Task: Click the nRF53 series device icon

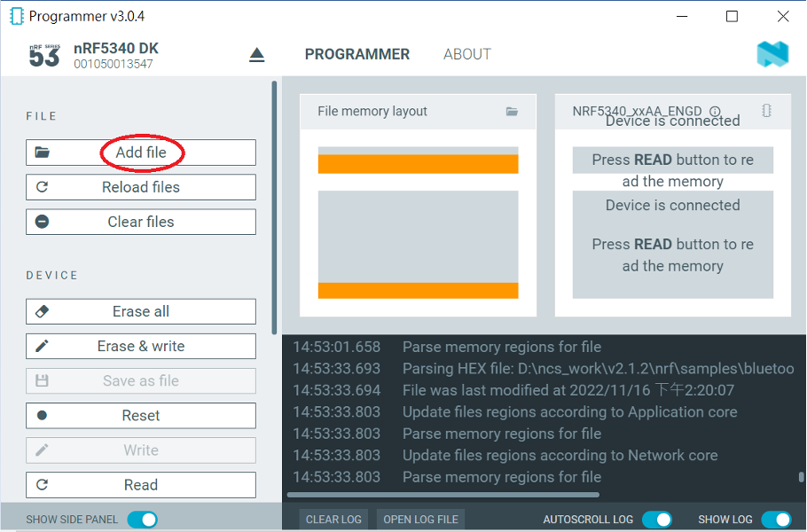Action: pos(44,55)
